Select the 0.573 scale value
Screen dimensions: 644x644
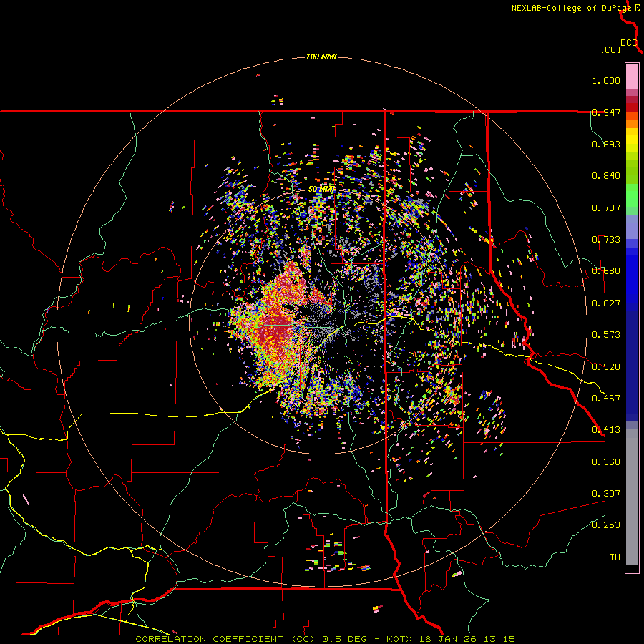pos(606,335)
